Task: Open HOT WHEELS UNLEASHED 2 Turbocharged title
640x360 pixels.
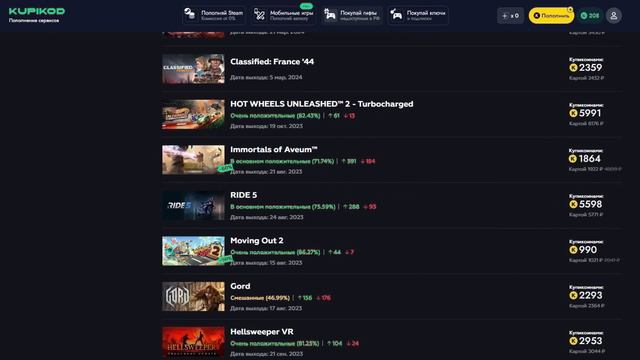Action: click(322, 104)
